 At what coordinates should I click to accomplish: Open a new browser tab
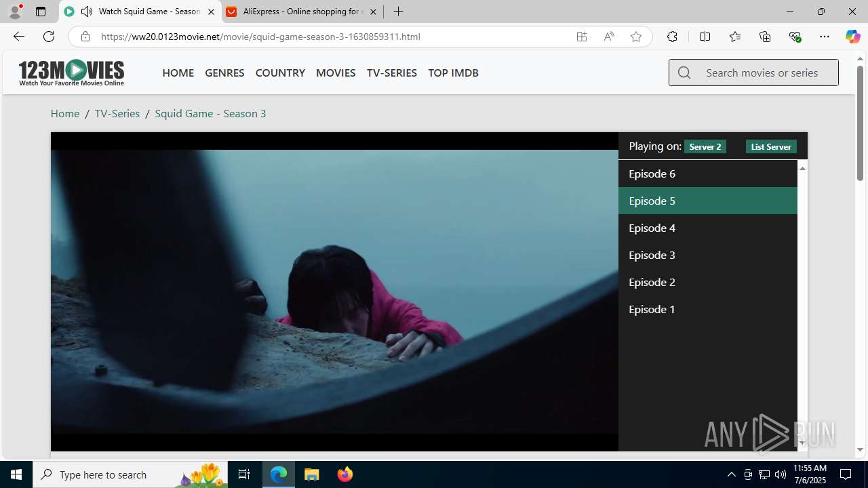click(x=399, y=12)
